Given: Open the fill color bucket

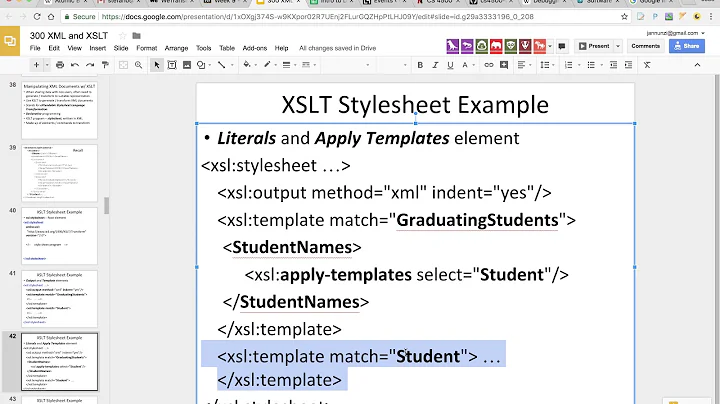Looking at the screenshot, I should point(247,65).
